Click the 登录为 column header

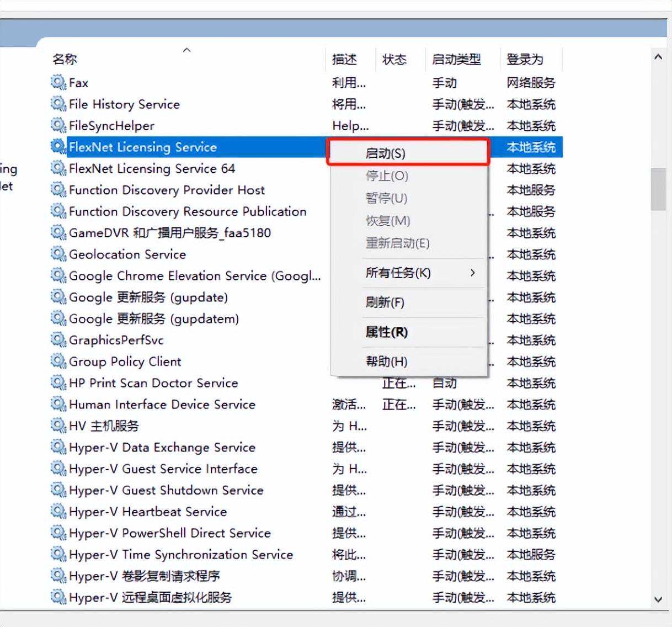525,59
